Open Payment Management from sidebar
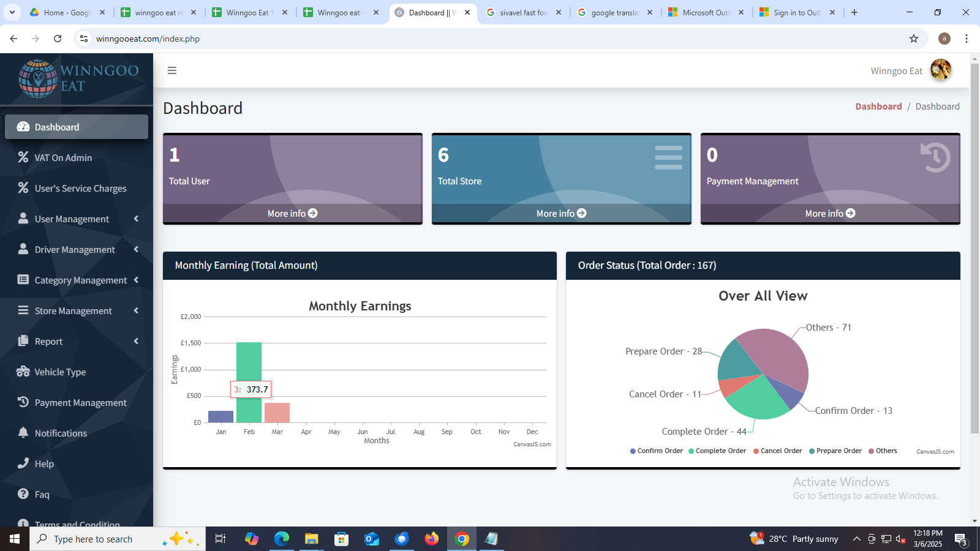This screenshot has width=980, height=551. pyautogui.click(x=80, y=403)
